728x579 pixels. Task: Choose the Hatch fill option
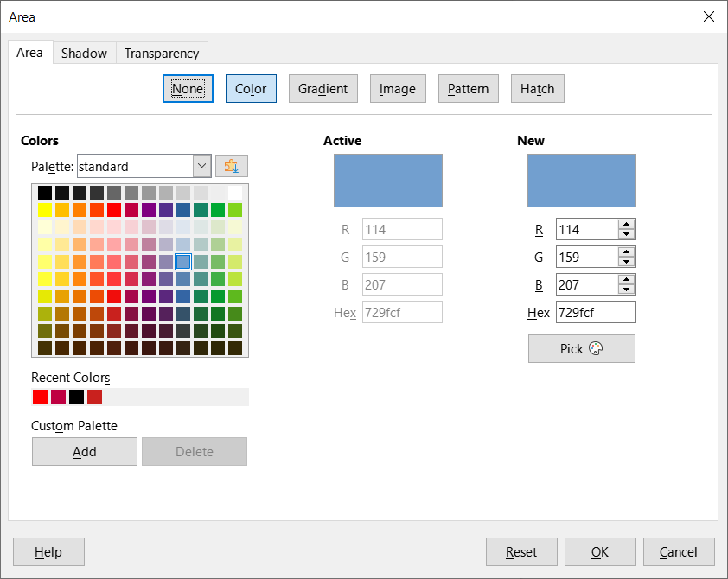point(538,89)
